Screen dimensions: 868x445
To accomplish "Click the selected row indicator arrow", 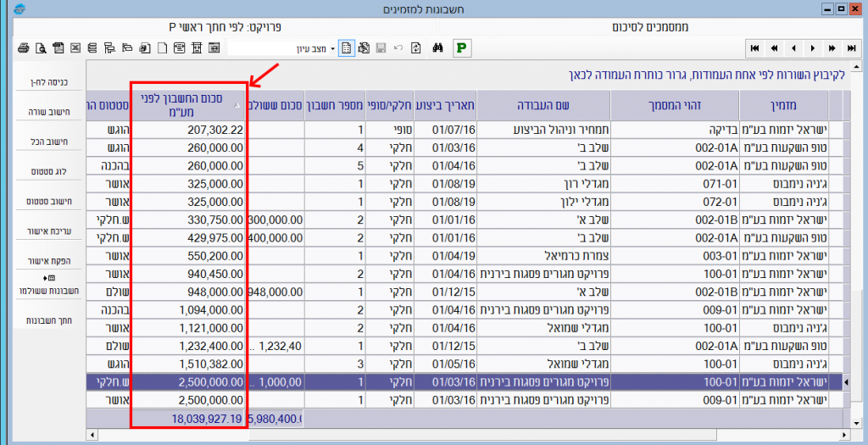I will coord(846,382).
